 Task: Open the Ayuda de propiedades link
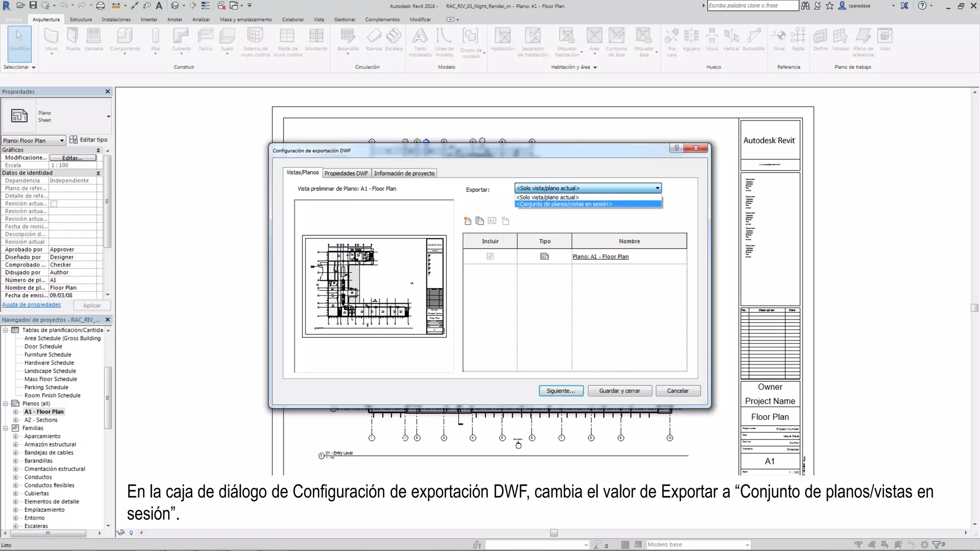point(32,305)
